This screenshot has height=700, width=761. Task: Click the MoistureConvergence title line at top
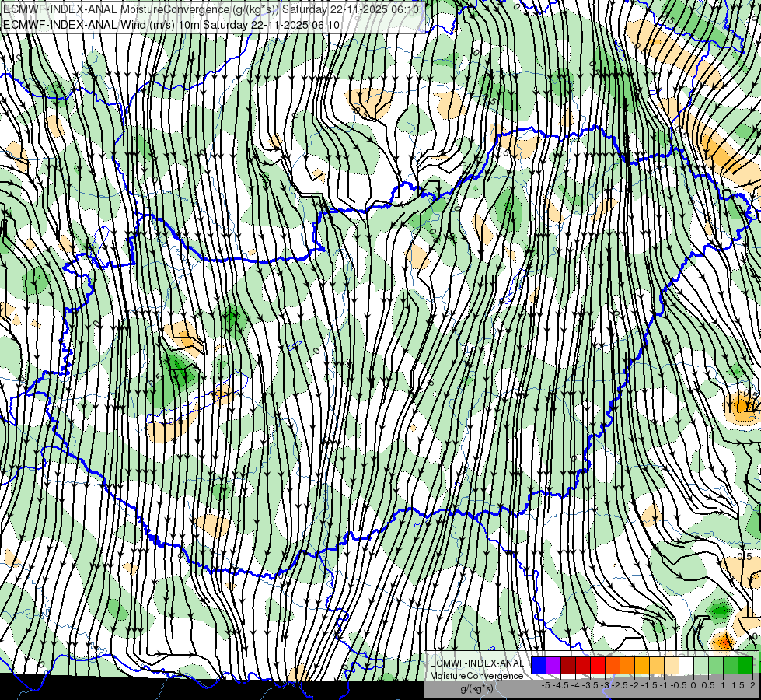pyautogui.click(x=211, y=9)
